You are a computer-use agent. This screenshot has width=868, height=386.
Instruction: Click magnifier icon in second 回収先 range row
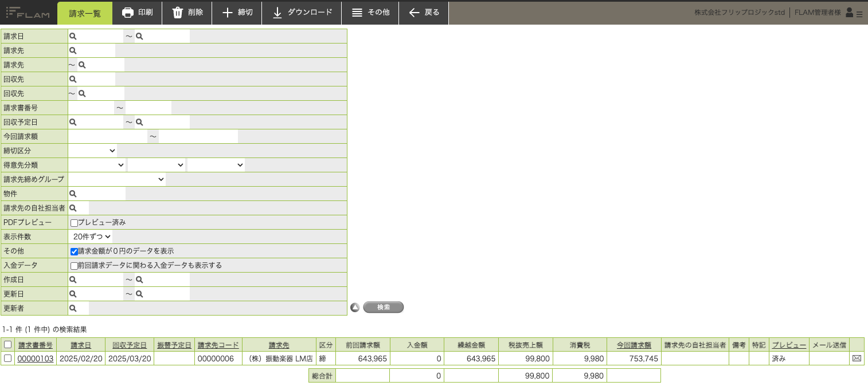82,93
